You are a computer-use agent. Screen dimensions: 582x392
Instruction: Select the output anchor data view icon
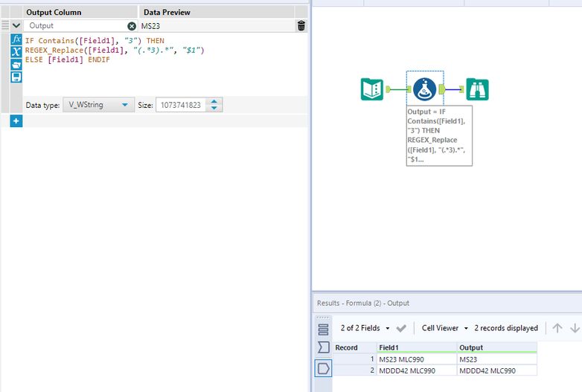[323, 368]
